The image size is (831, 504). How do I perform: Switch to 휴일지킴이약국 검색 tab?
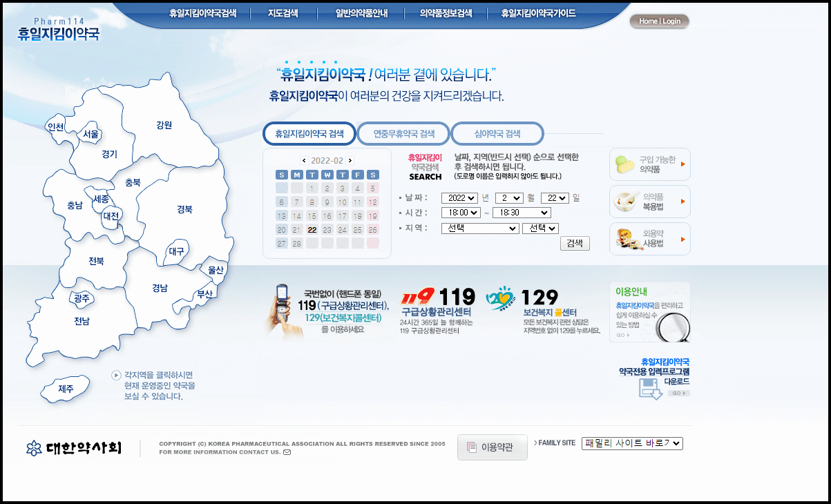(x=309, y=134)
